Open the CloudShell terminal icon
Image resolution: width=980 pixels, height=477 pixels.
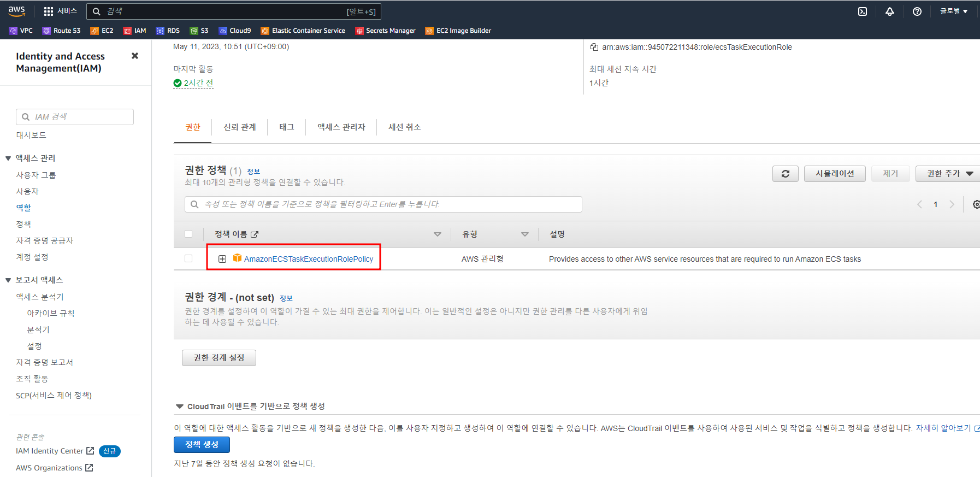863,11
